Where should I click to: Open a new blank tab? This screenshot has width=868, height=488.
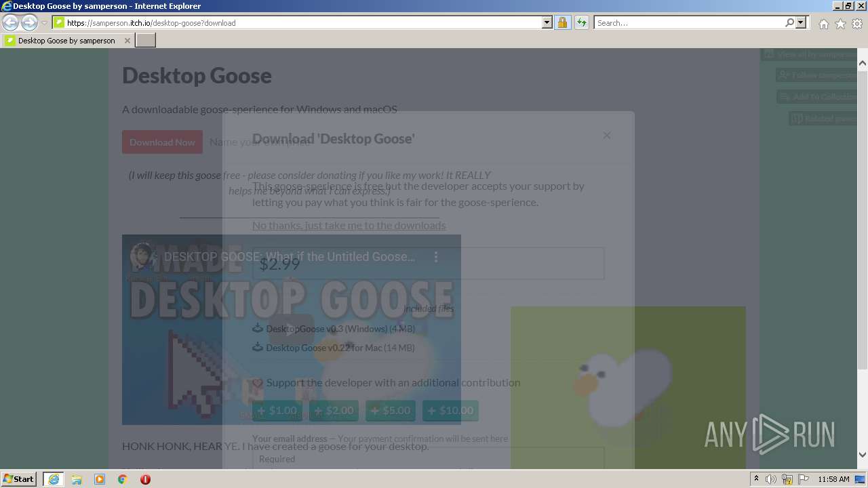pyautogui.click(x=146, y=41)
